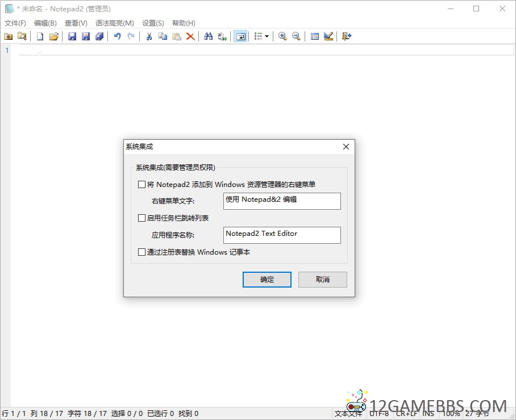Enable the 启用任务栏跳转列表 checkbox

[x=142, y=218]
